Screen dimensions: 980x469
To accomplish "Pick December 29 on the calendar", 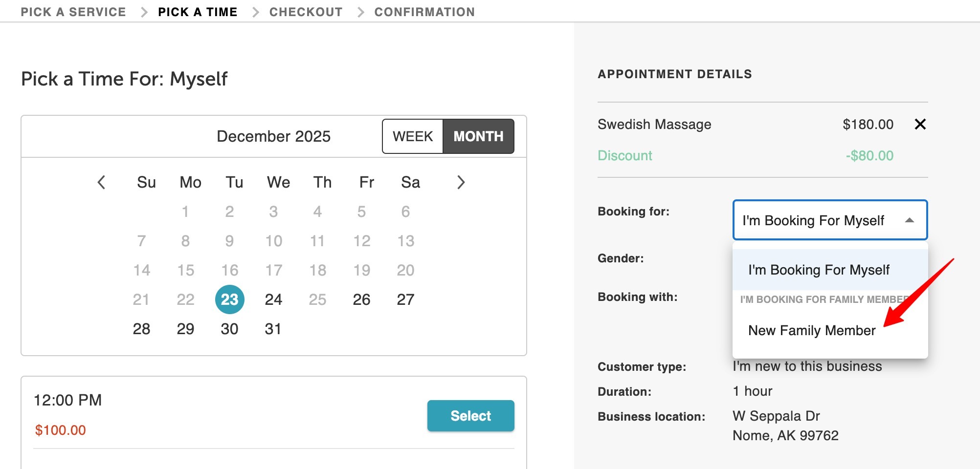I will 185,329.
